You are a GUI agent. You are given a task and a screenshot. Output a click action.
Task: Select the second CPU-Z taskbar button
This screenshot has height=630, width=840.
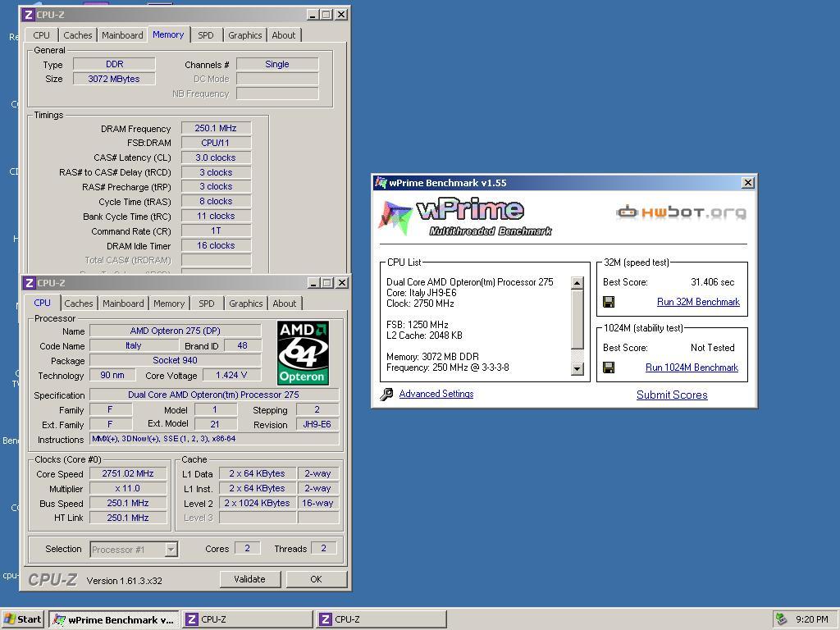(381, 619)
